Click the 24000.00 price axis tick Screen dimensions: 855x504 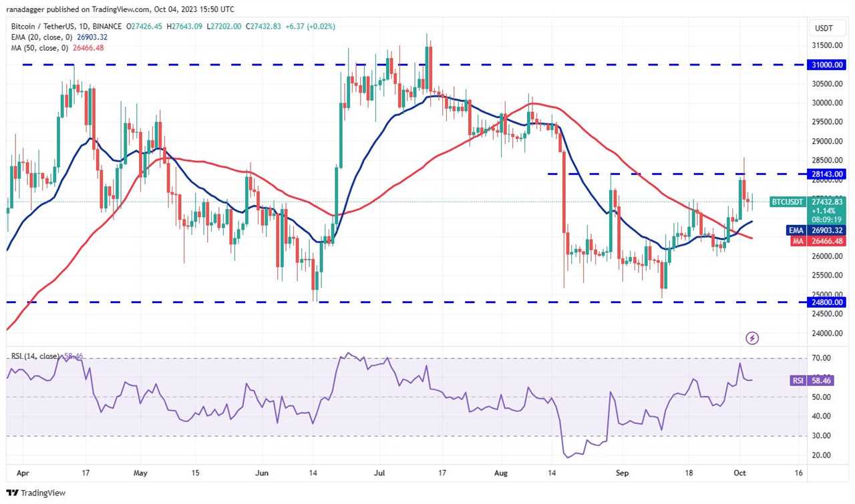[x=827, y=333]
